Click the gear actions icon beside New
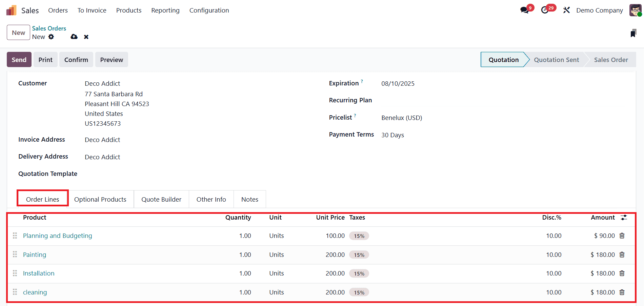644x306 pixels. [x=51, y=37]
